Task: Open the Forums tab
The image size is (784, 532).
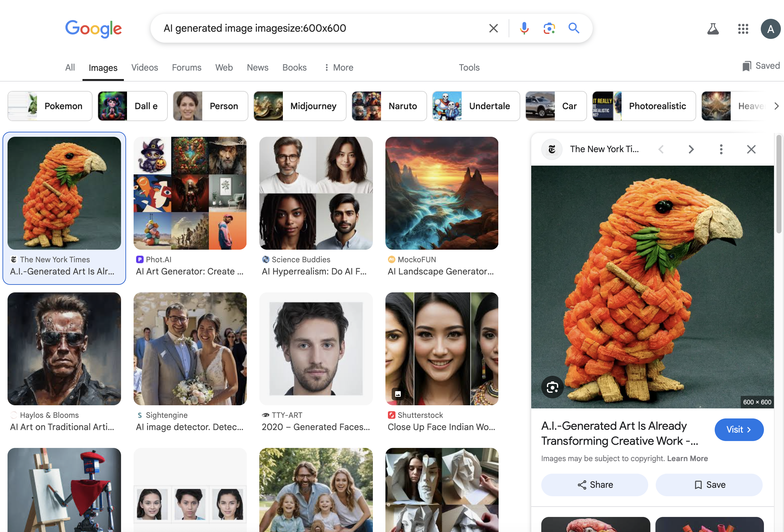Action: [x=187, y=67]
